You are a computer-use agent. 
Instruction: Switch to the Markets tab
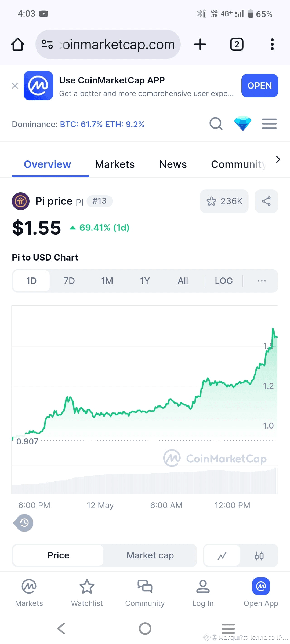(115, 164)
